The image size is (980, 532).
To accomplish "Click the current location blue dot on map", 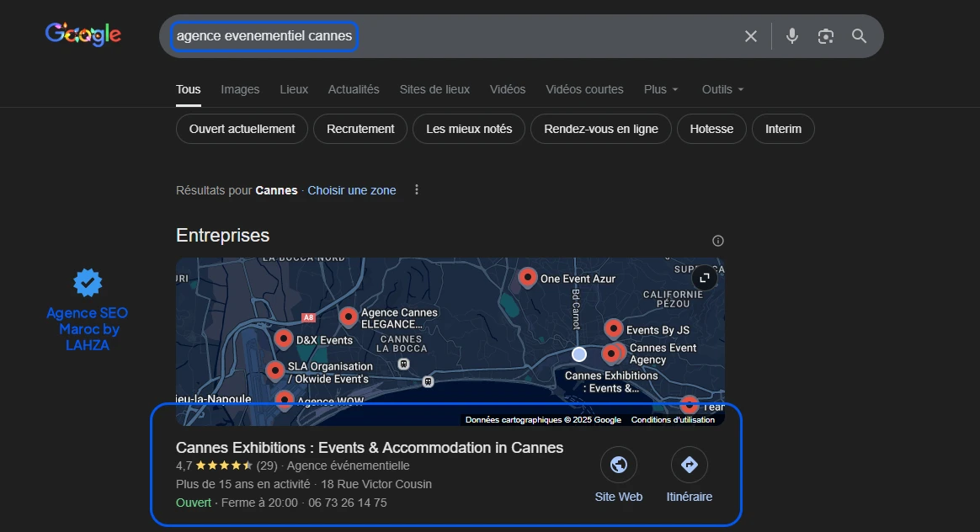I will [579, 354].
